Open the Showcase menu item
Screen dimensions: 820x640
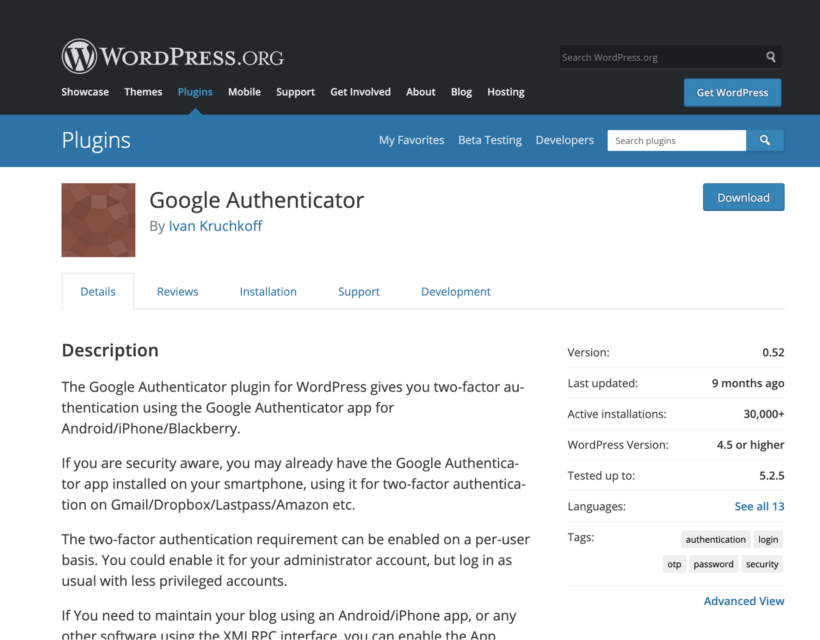85,91
